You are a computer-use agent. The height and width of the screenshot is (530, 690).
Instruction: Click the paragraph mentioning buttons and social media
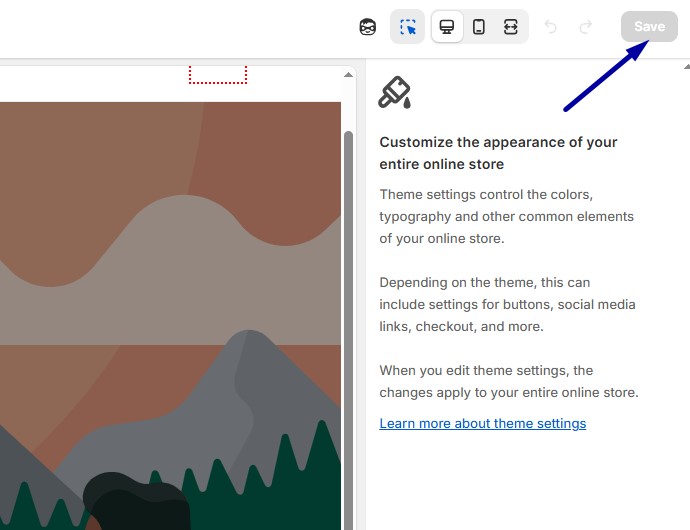click(x=507, y=304)
